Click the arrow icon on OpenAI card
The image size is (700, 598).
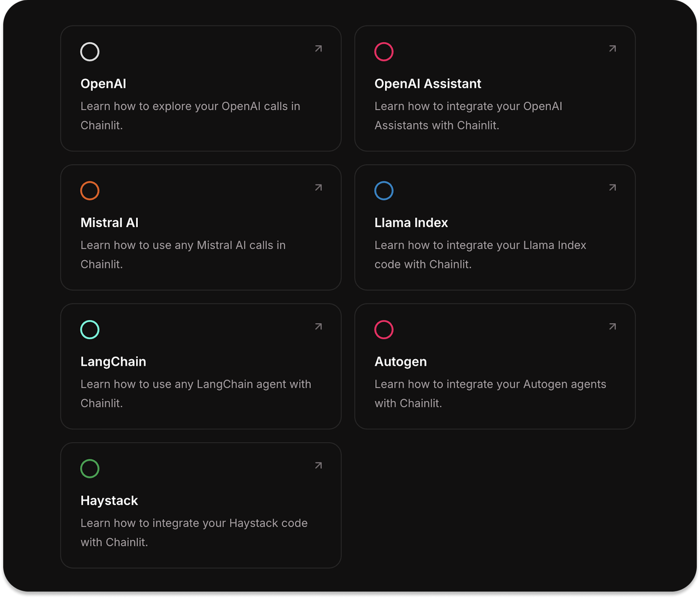tap(318, 49)
